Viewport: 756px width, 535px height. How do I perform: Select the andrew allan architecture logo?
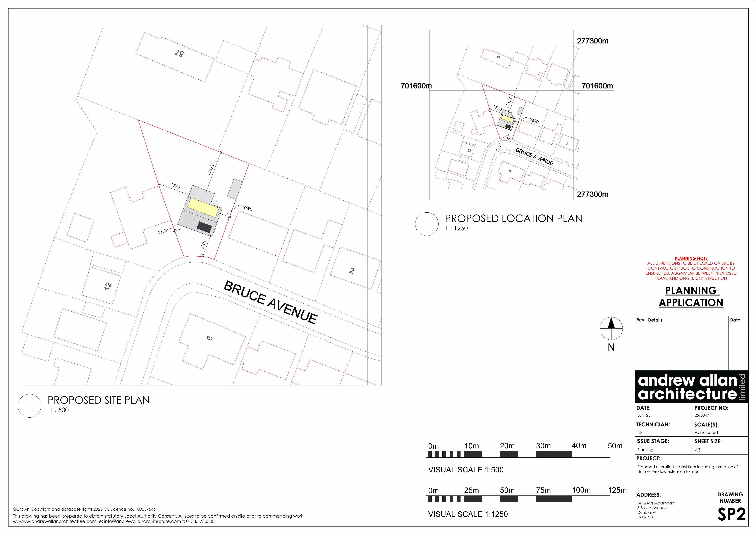(x=691, y=387)
